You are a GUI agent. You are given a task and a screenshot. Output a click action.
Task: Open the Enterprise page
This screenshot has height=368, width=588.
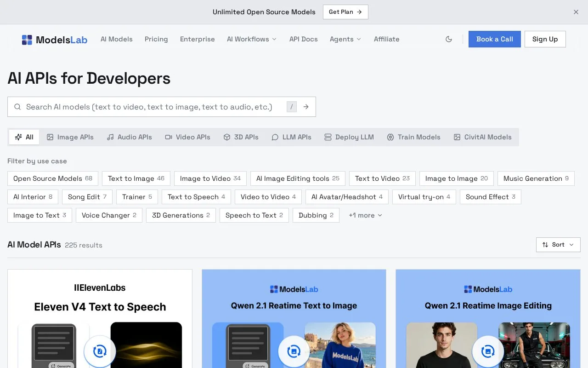[198, 39]
